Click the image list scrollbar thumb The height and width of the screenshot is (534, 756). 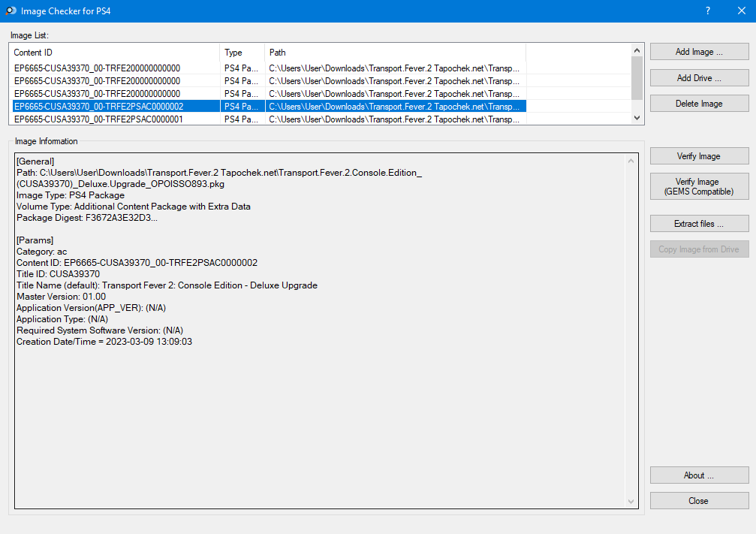(637, 78)
